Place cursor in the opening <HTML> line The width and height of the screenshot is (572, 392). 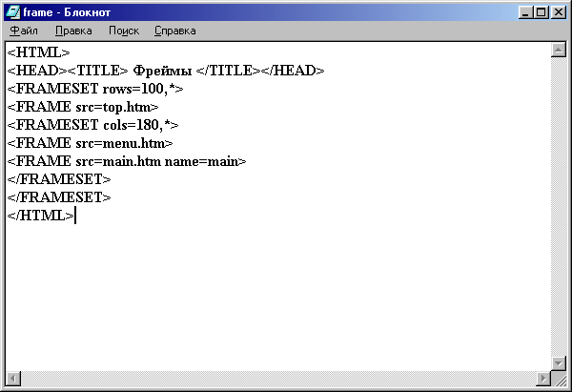coord(38,52)
